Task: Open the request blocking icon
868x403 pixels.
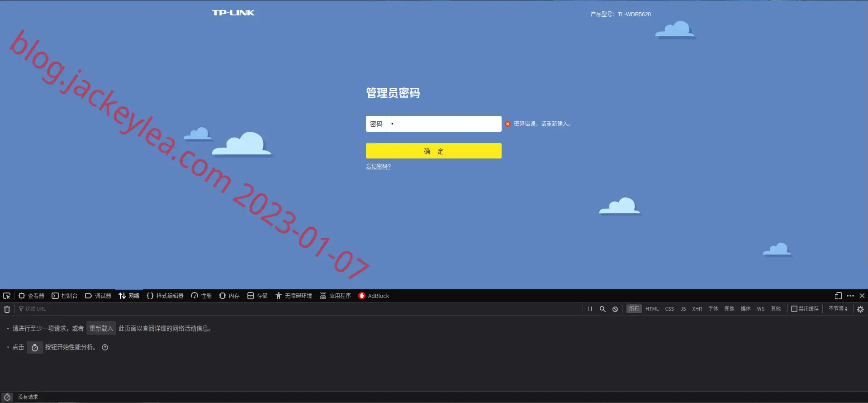Action: click(x=615, y=309)
